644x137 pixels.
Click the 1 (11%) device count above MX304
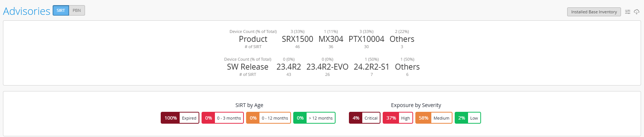click(x=331, y=31)
